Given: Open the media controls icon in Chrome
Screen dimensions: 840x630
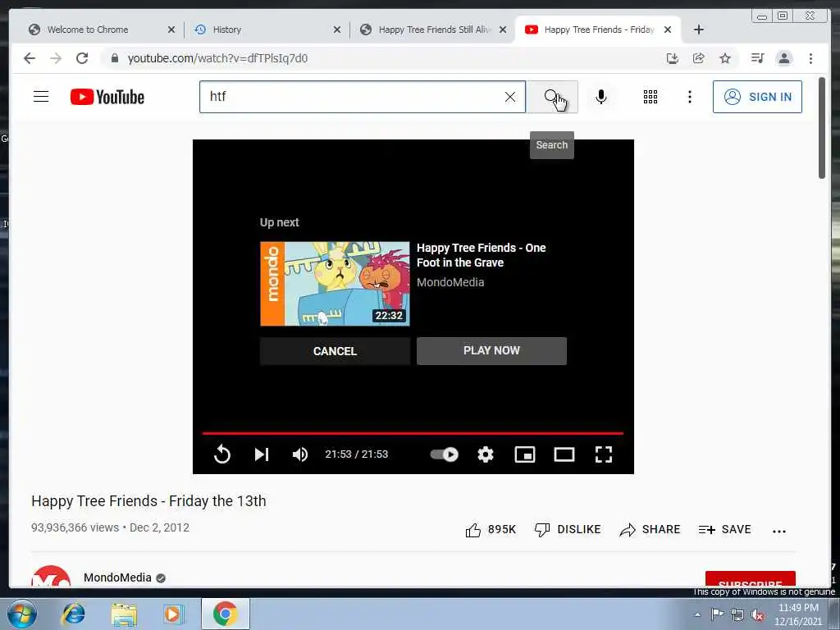Looking at the screenshot, I should [x=757, y=58].
